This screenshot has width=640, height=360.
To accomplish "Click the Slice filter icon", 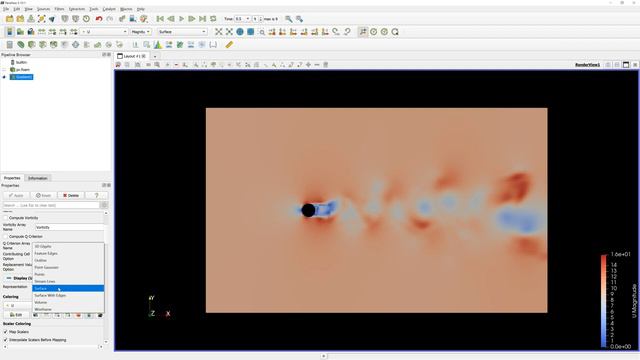I will tap(42, 45).
